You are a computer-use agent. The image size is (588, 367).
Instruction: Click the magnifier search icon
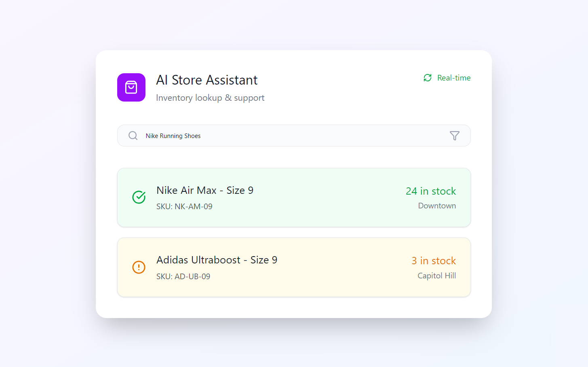(133, 136)
